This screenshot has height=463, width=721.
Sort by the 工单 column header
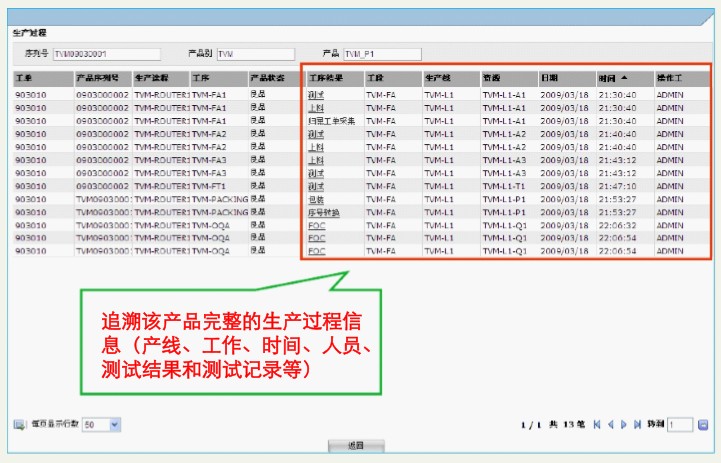43,79
